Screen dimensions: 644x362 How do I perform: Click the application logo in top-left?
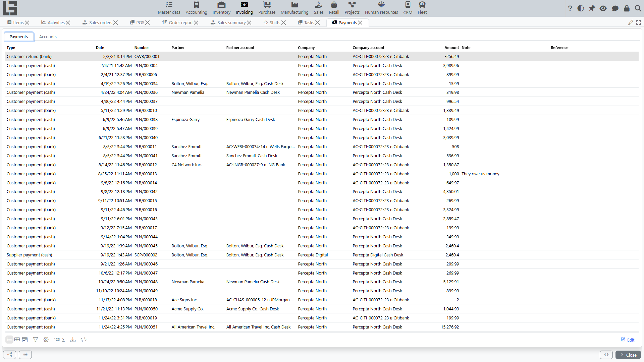click(x=10, y=8)
